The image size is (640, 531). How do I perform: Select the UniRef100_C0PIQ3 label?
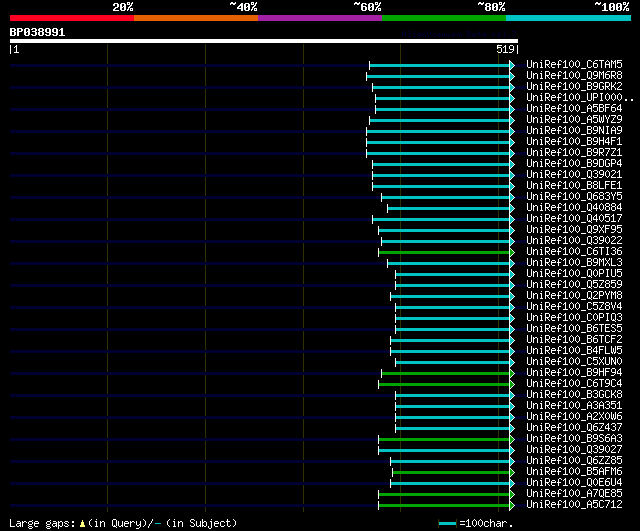click(x=574, y=318)
